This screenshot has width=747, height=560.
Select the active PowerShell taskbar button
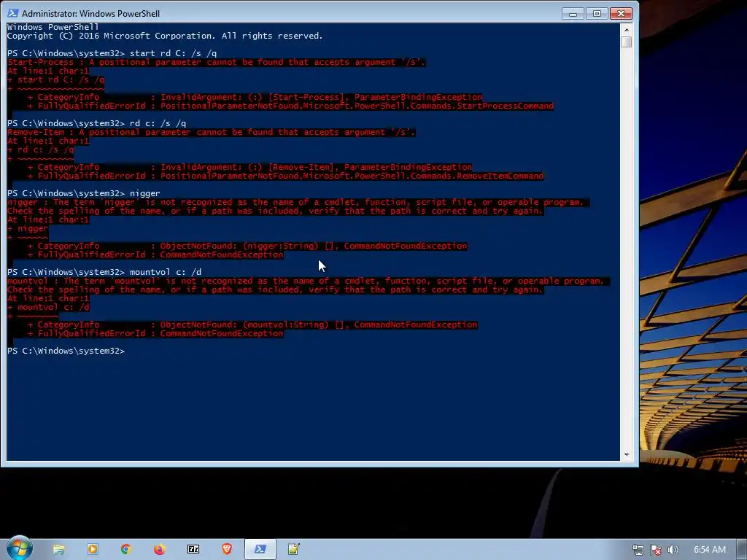click(260, 550)
